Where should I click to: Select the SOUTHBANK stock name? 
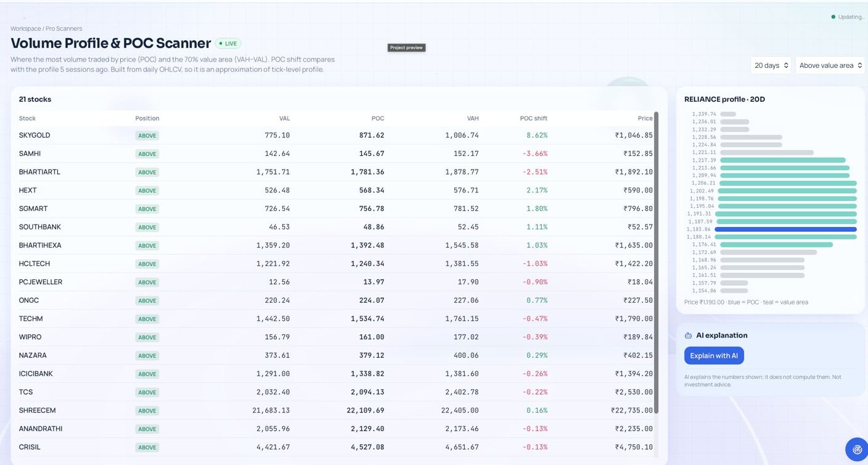point(40,227)
